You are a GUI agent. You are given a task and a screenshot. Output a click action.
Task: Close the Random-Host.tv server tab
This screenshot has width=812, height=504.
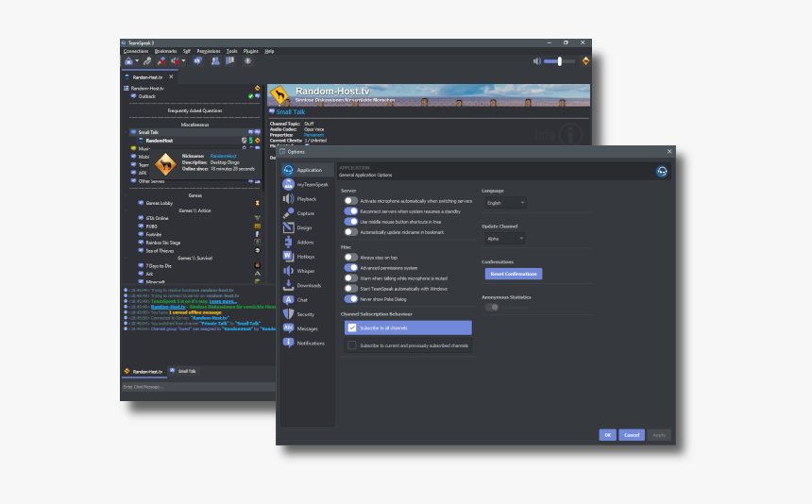[x=171, y=76]
